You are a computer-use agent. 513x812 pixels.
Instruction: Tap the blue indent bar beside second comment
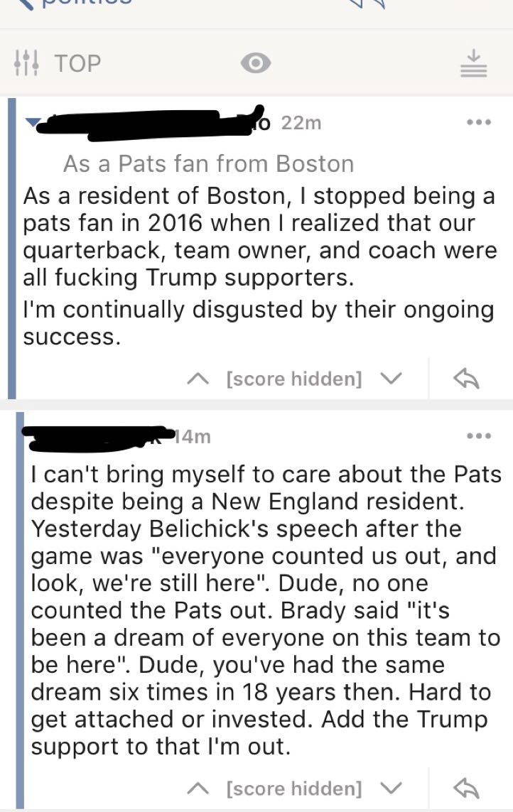click(20, 611)
